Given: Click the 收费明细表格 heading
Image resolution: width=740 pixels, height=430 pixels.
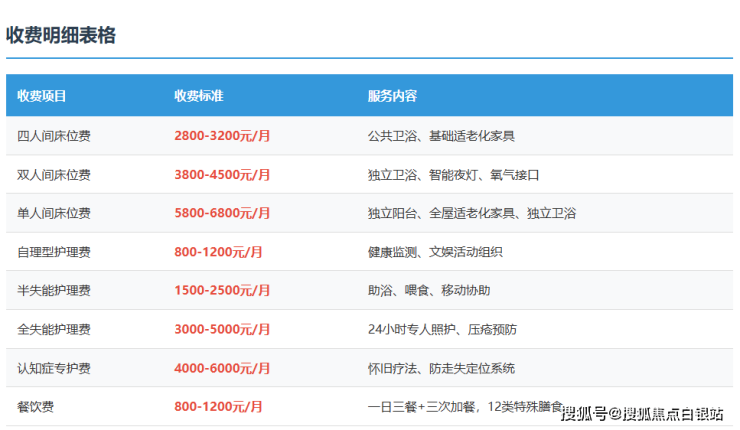Looking at the screenshot, I should [62, 35].
